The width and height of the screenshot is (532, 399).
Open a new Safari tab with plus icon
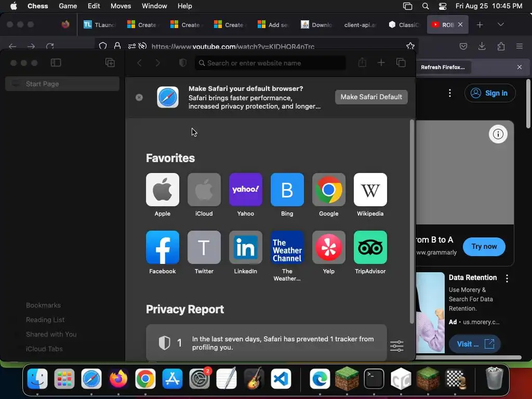point(381,63)
